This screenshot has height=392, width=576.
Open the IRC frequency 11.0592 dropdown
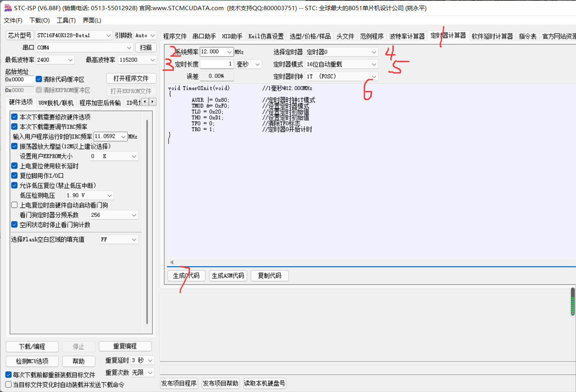point(110,136)
